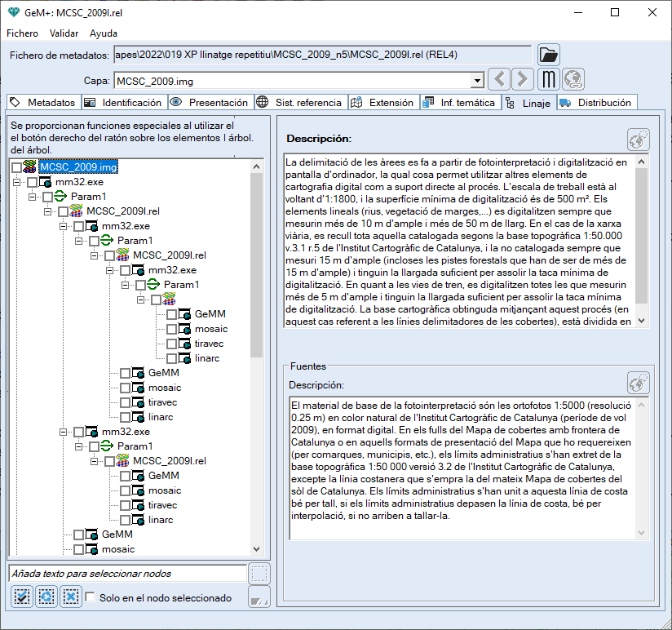672x630 pixels.
Task: Collapse the first Param1 tree node
Action: (x=33, y=197)
